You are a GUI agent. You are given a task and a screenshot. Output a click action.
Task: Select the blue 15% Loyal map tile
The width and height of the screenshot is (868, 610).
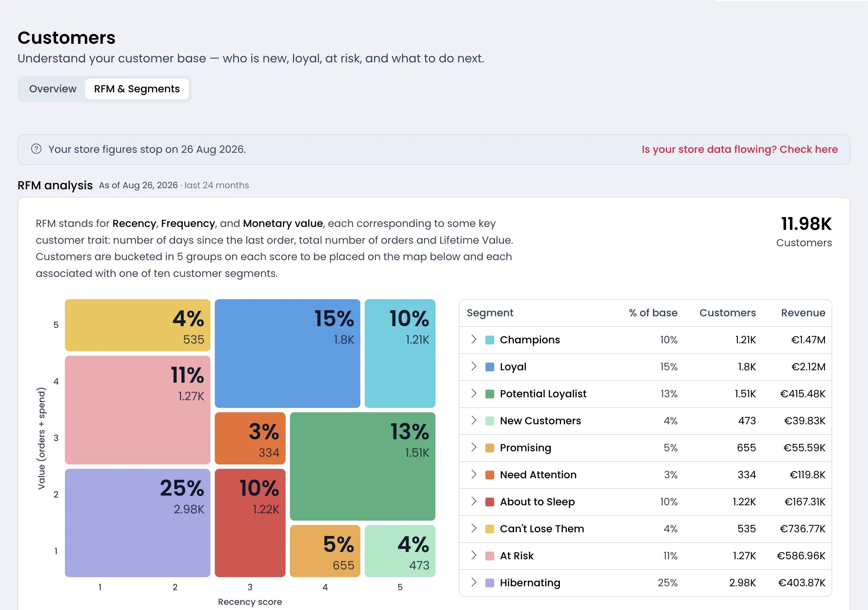click(x=287, y=353)
